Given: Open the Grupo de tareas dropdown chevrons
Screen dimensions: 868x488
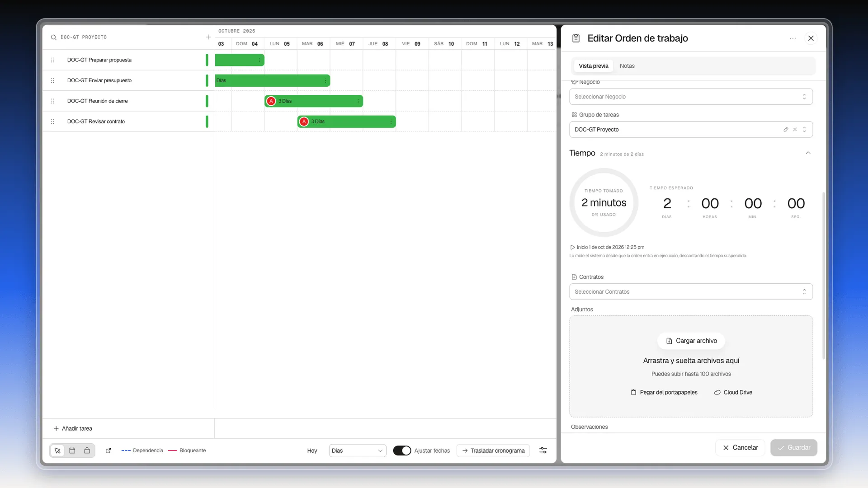Looking at the screenshot, I should tap(804, 130).
